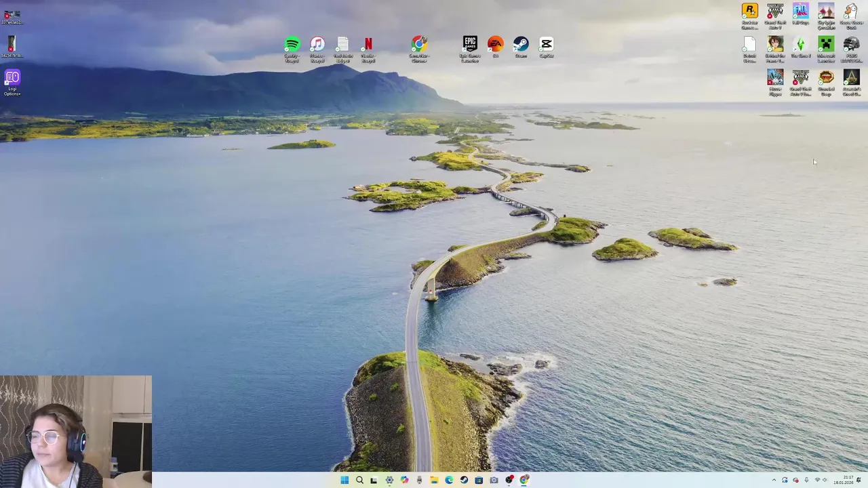
Task: Open the notification bell in taskbar
Action: pos(859,480)
